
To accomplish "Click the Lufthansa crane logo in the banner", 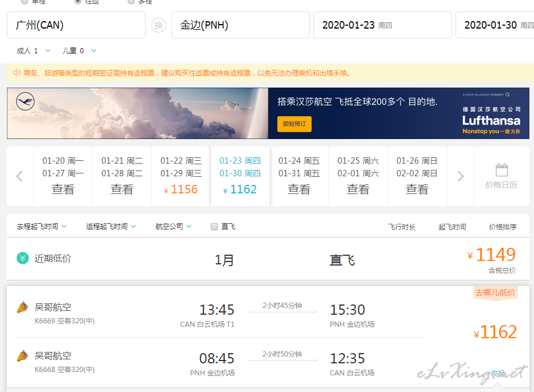I will pyautogui.click(x=25, y=101).
